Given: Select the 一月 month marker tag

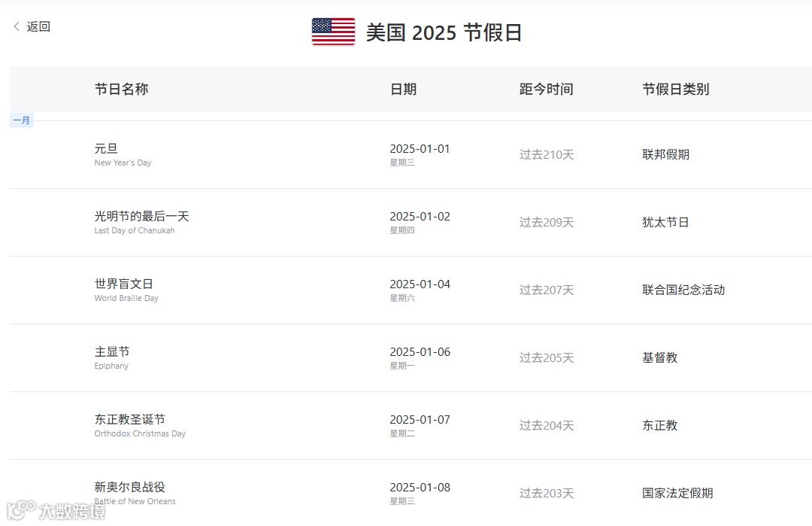Looking at the screenshot, I should pos(22,120).
